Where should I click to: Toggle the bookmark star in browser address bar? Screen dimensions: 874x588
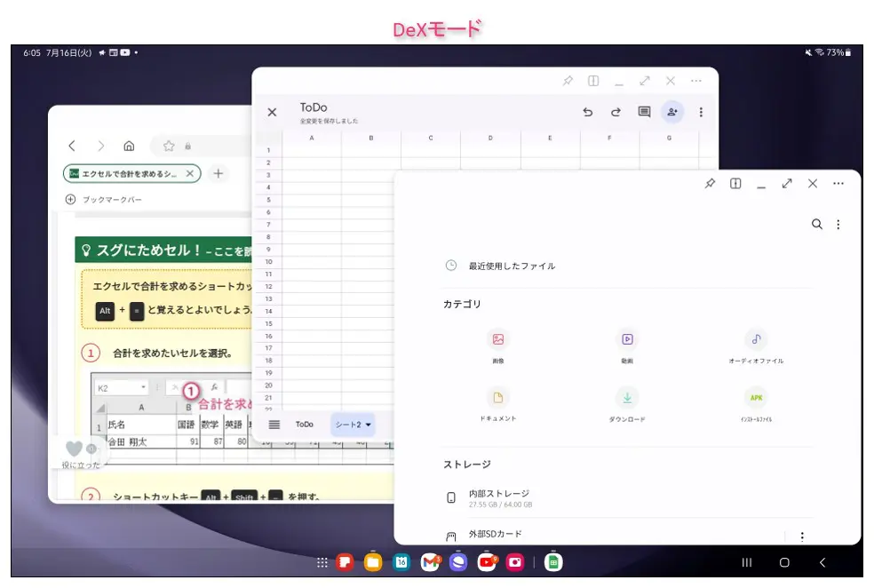pos(168,146)
